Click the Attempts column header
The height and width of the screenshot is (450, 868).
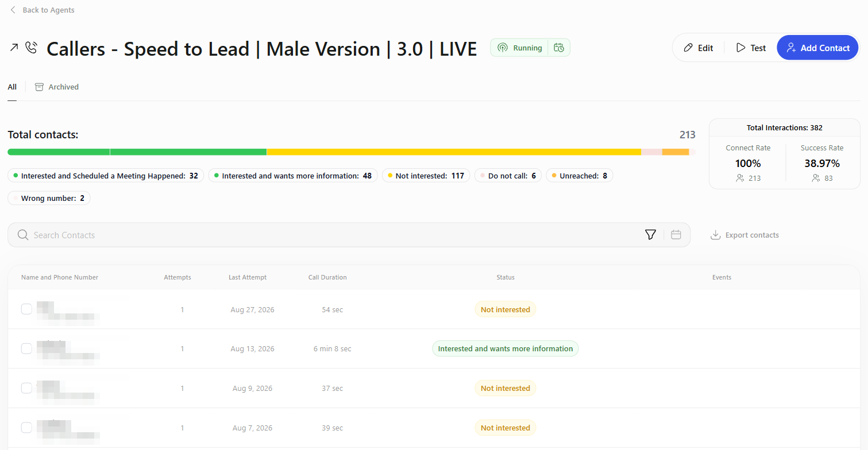tap(178, 277)
